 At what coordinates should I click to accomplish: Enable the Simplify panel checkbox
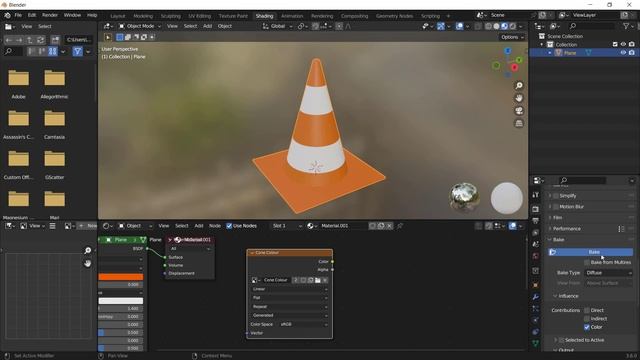pyautogui.click(x=556, y=196)
